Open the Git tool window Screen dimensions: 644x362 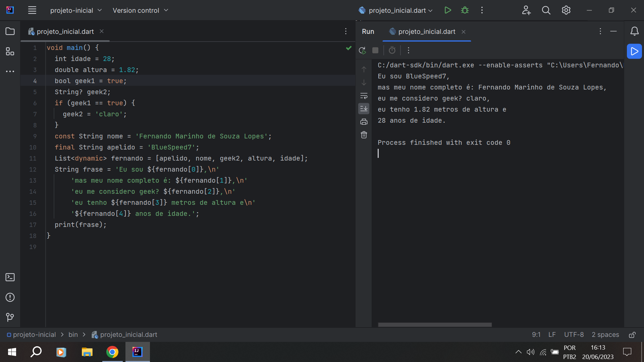tap(10, 317)
